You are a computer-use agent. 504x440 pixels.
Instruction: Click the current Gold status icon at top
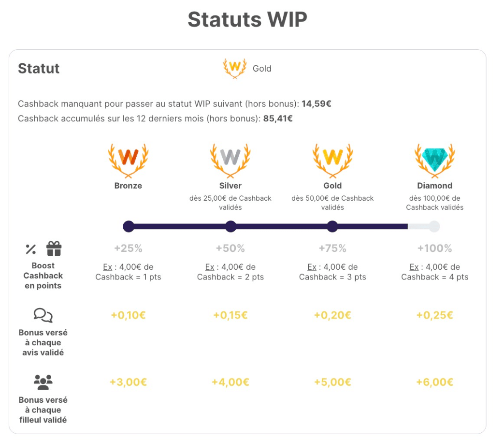click(x=234, y=68)
